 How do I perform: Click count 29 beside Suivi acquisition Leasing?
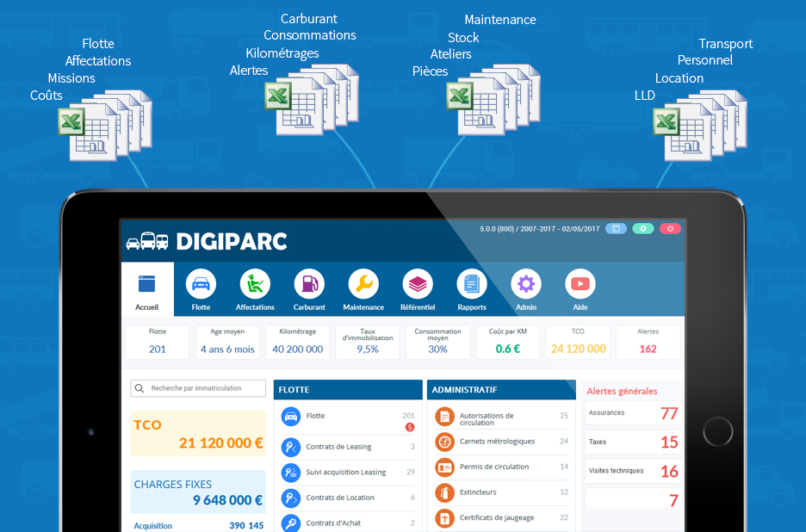click(410, 472)
